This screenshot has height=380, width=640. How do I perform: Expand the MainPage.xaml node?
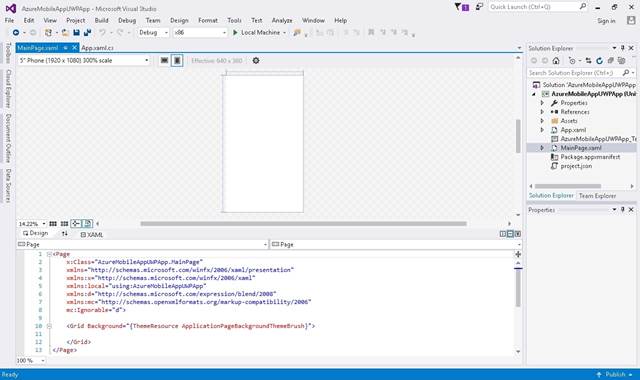click(x=542, y=148)
